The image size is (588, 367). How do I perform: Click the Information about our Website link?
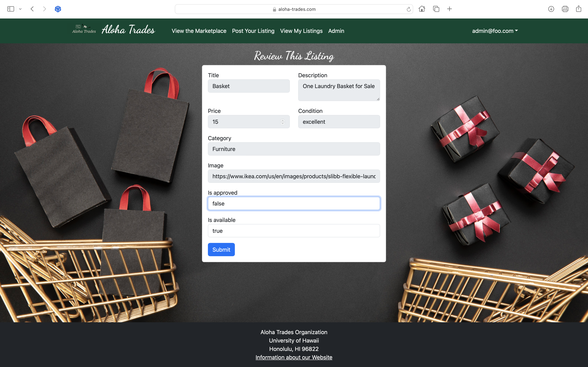pos(294,357)
